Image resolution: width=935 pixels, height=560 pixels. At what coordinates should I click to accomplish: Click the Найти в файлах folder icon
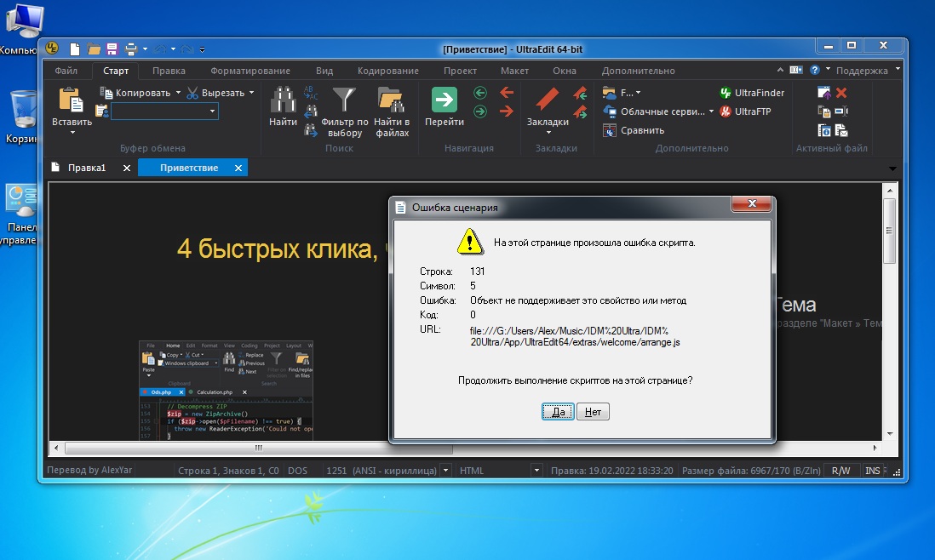(x=391, y=100)
